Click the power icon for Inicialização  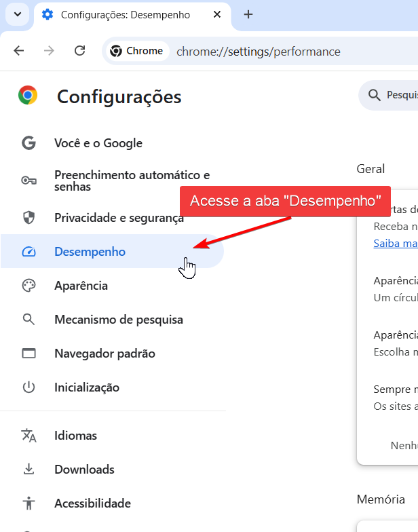point(28,387)
